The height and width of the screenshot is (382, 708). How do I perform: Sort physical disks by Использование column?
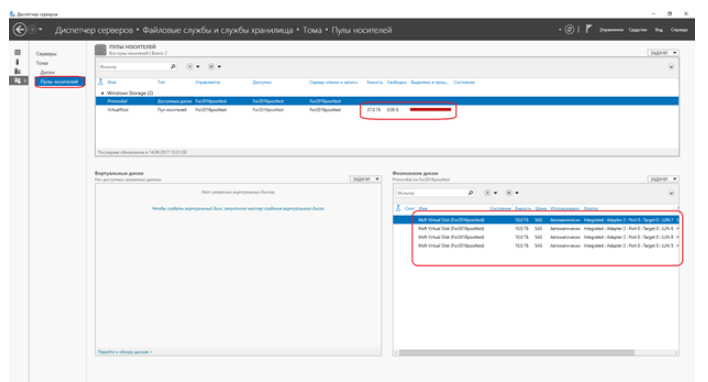click(565, 209)
